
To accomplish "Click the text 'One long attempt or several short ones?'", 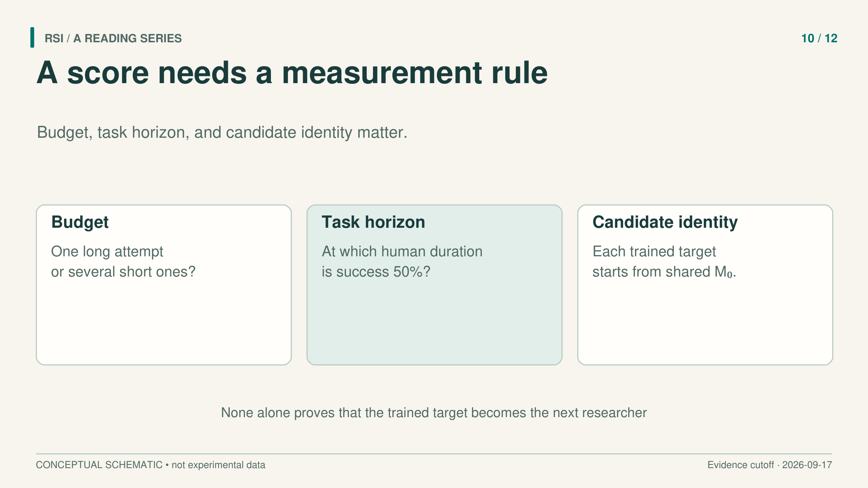I will (123, 261).
